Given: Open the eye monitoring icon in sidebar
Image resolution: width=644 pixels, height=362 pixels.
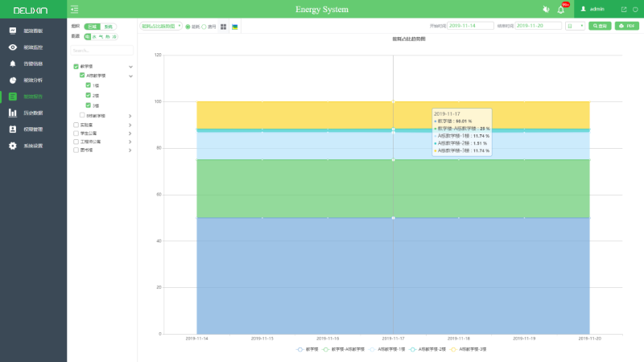Looking at the screenshot, I should [x=13, y=47].
